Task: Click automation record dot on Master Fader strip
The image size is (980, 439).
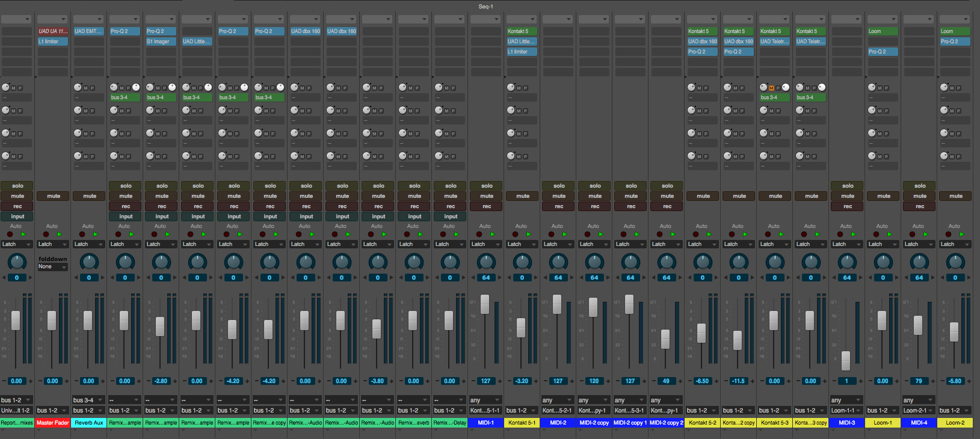Action: pos(46,234)
